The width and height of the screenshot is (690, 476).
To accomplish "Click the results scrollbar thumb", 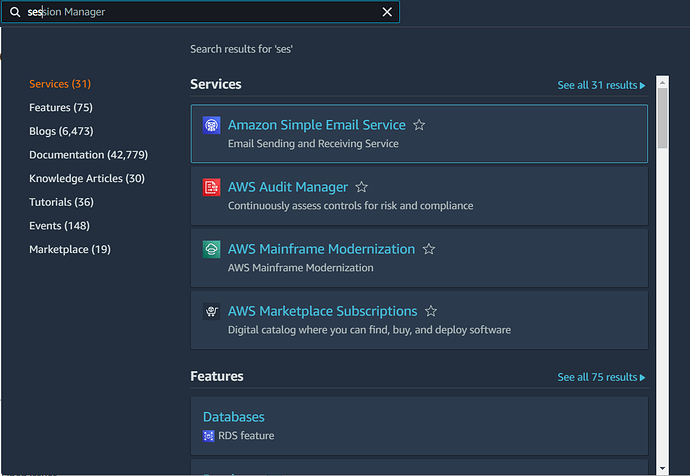I will tap(662, 118).
